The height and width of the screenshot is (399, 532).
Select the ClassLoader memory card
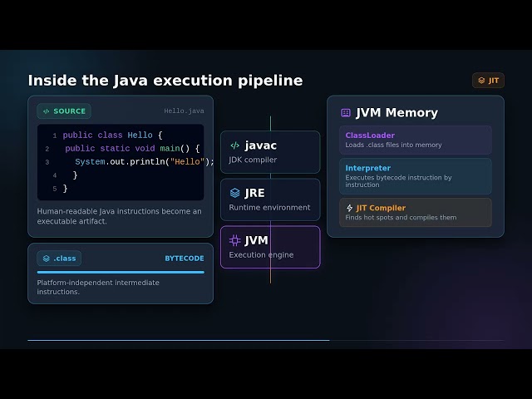coord(416,140)
